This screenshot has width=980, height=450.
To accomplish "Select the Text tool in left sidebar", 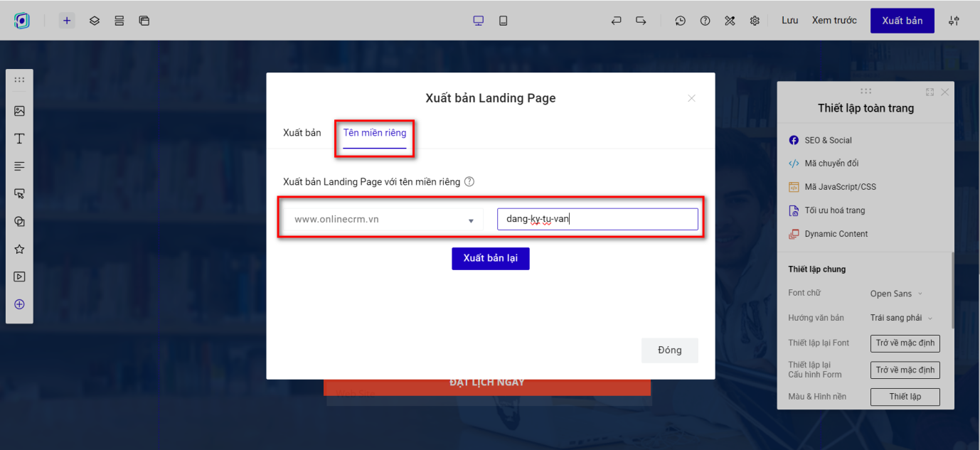I will 20,139.
